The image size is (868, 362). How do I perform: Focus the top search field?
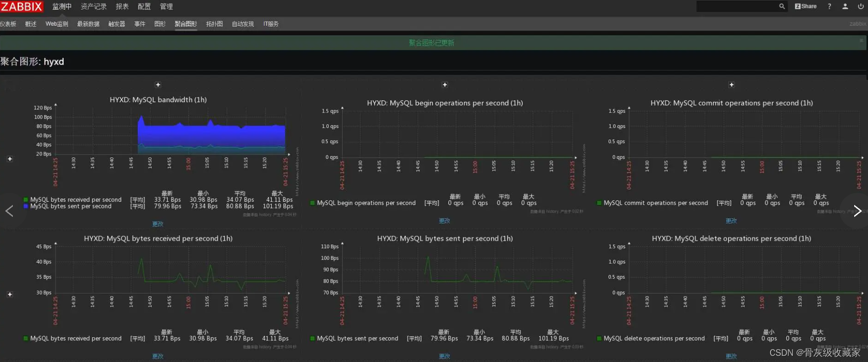coord(737,6)
